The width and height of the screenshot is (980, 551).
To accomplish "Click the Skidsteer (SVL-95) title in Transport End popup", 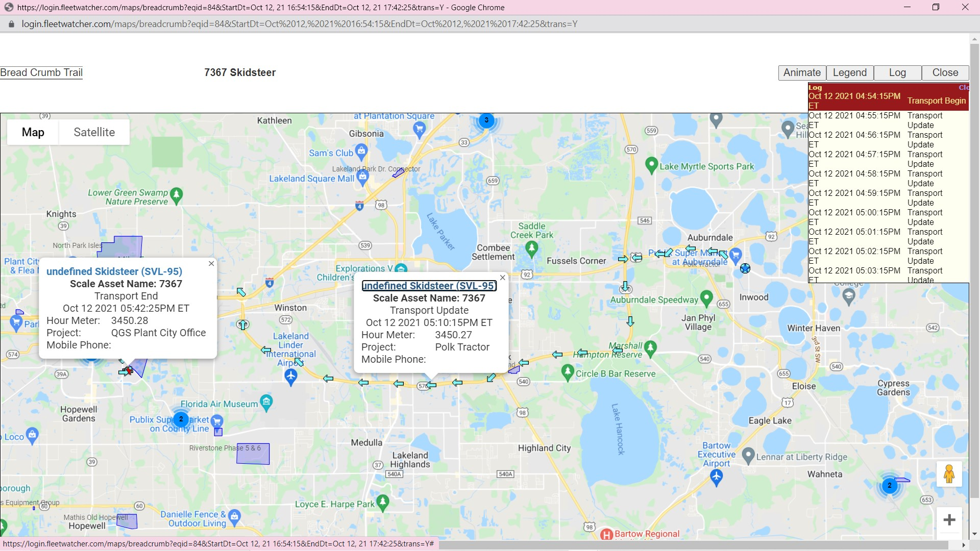I will coord(114,271).
